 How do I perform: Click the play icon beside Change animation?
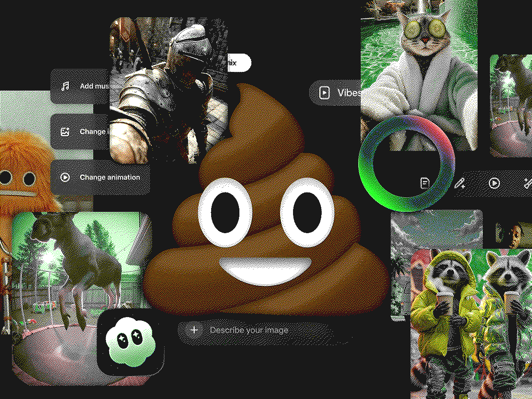[65, 177]
